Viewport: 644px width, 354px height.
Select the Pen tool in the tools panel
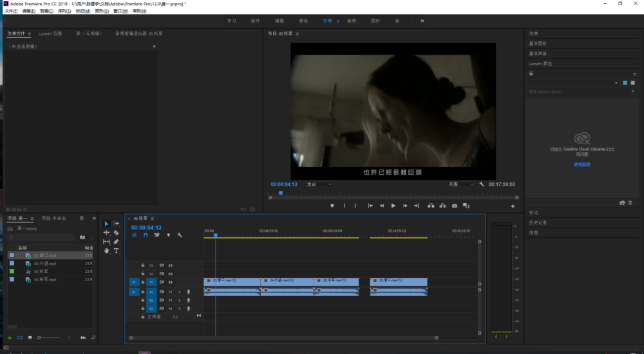pos(116,242)
